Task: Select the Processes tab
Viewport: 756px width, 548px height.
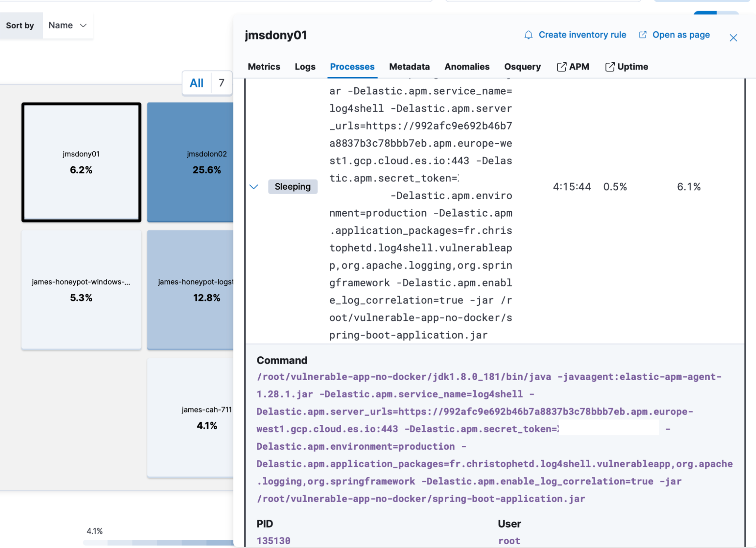Action: [x=352, y=67]
